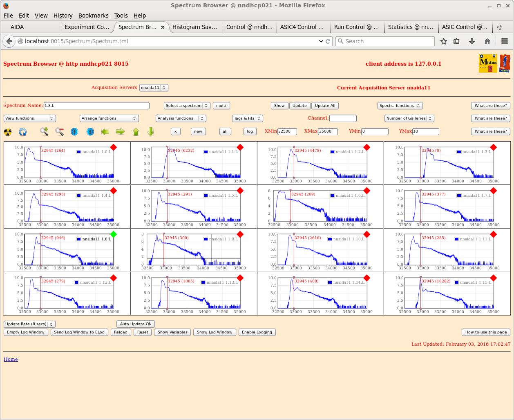Click the Midas logo icon

488,64
